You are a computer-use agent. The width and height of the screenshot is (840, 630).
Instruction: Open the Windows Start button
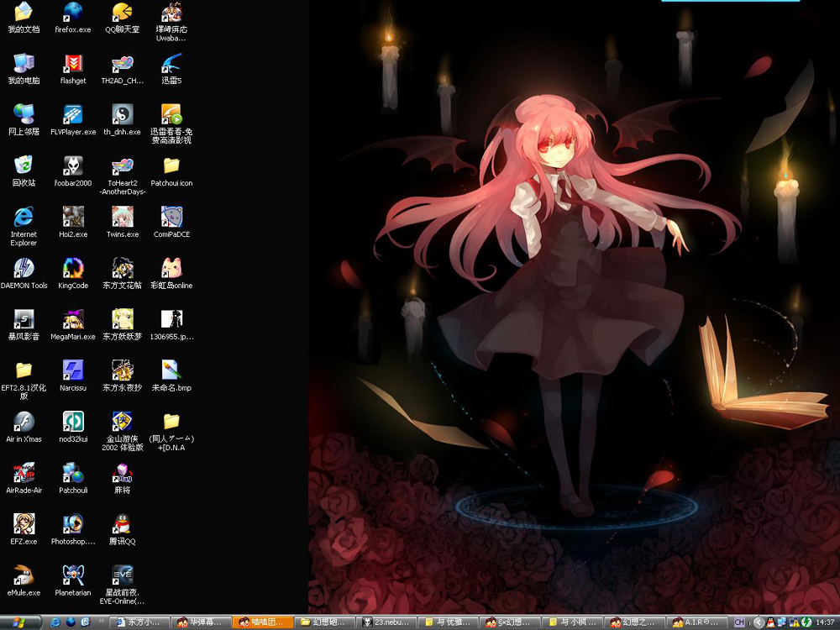20,622
